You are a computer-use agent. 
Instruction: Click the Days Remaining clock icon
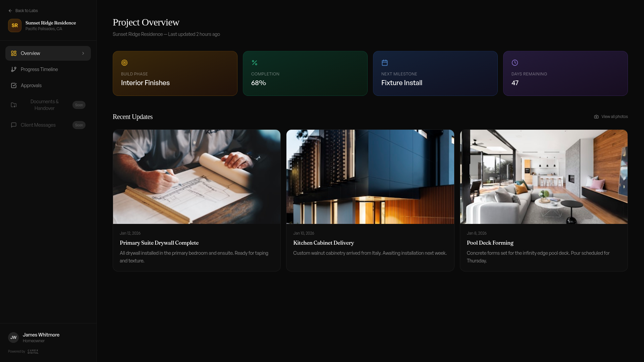pyautogui.click(x=515, y=63)
